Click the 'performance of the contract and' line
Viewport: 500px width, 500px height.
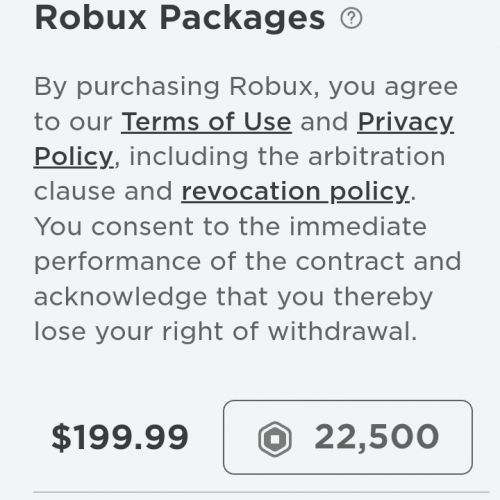[x=248, y=263]
